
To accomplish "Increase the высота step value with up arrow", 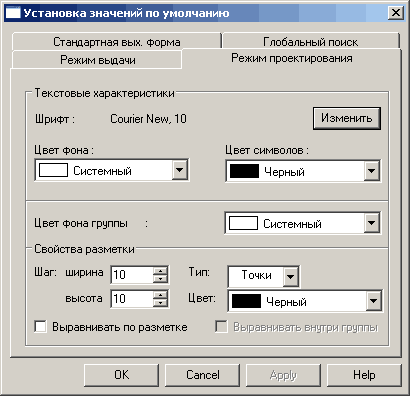I will tap(160, 294).
